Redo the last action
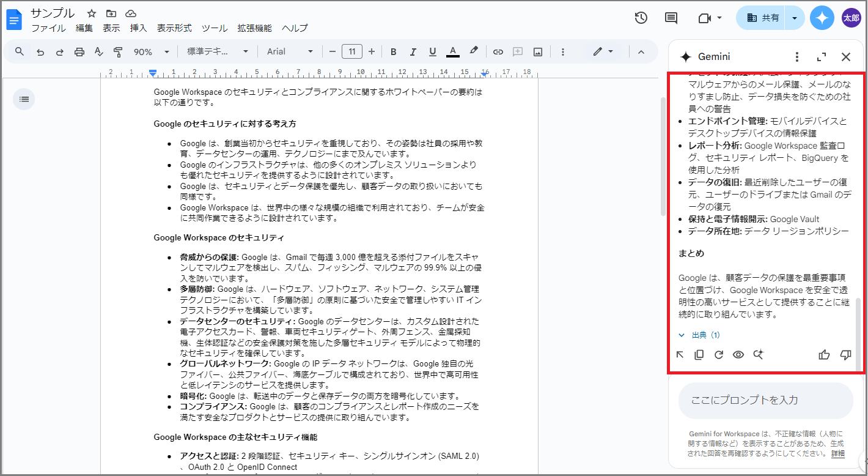The image size is (868, 476). click(59, 52)
